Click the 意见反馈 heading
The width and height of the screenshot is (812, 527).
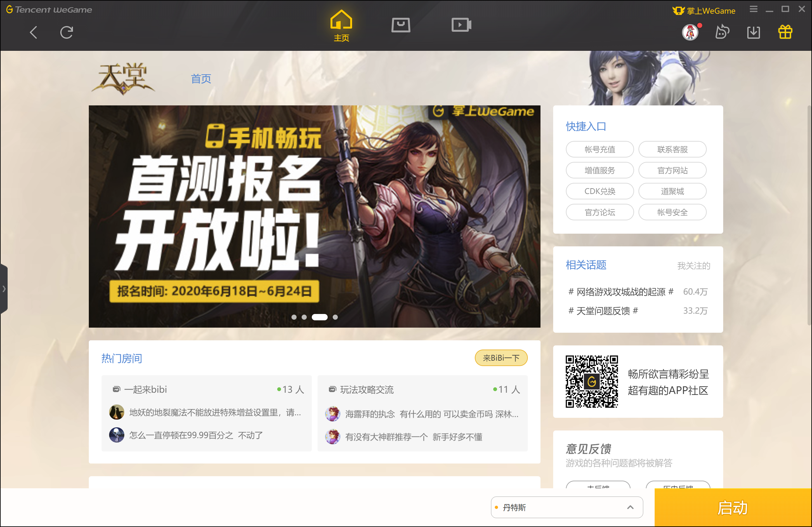click(588, 449)
